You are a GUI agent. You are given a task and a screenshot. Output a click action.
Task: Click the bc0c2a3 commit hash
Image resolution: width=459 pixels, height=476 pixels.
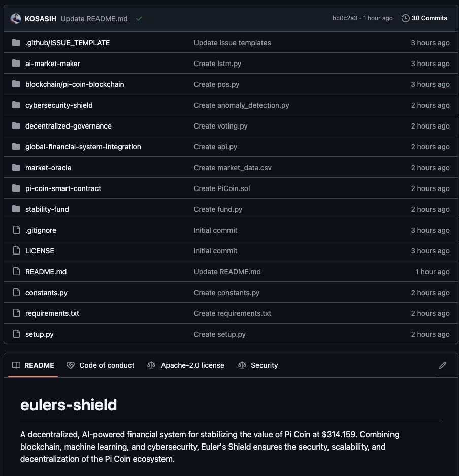click(345, 18)
